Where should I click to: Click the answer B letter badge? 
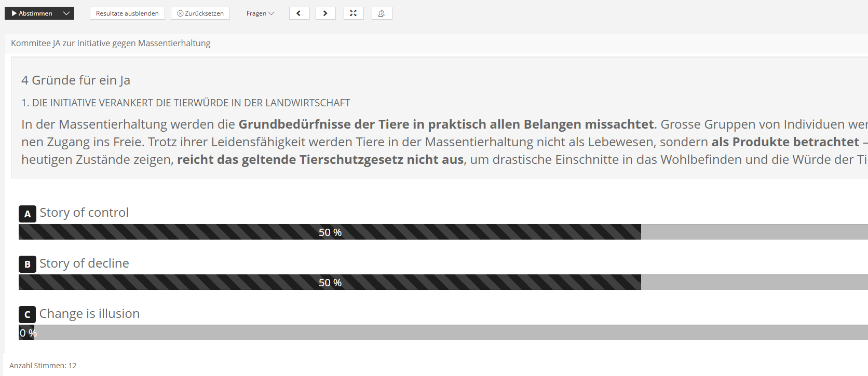[x=28, y=264]
